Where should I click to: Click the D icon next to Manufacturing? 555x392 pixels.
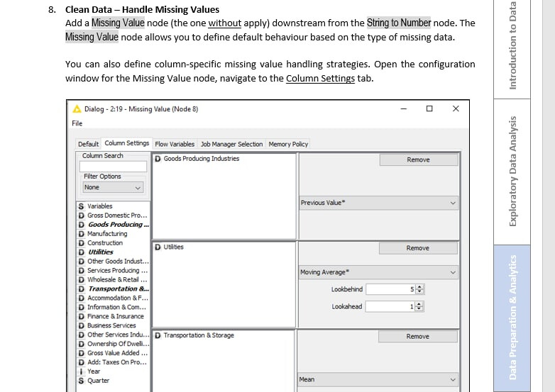point(82,234)
